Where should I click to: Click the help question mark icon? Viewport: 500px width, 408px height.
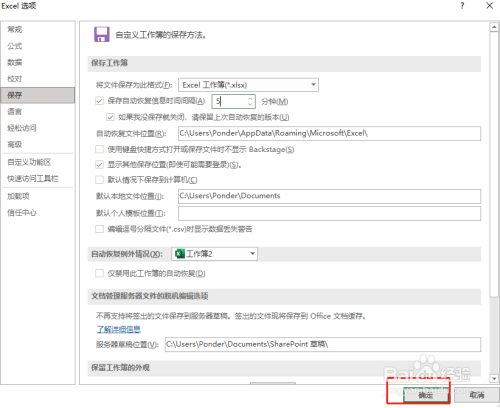click(x=462, y=6)
